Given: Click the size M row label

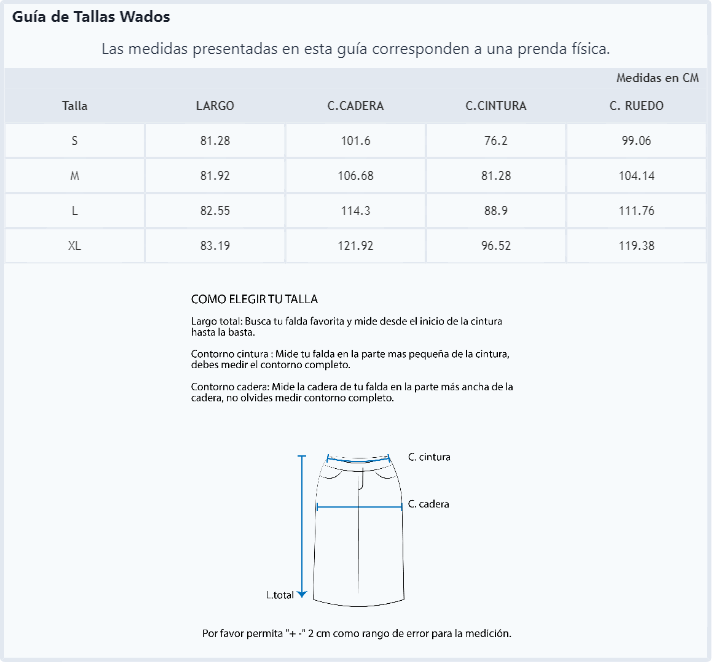Looking at the screenshot, I should pos(74,176).
